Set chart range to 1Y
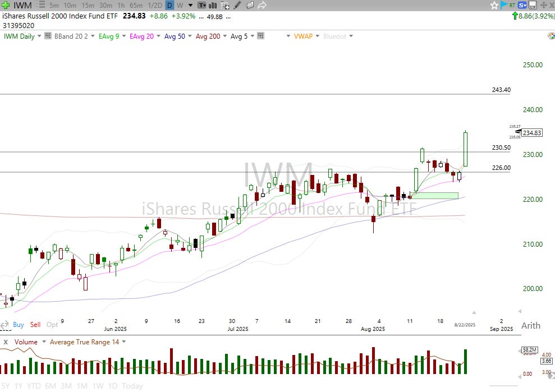Image resolution: width=555 pixels, height=392 pixels. [19, 386]
